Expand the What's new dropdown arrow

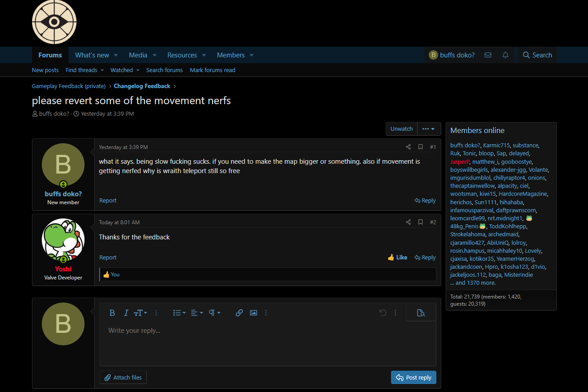(116, 55)
